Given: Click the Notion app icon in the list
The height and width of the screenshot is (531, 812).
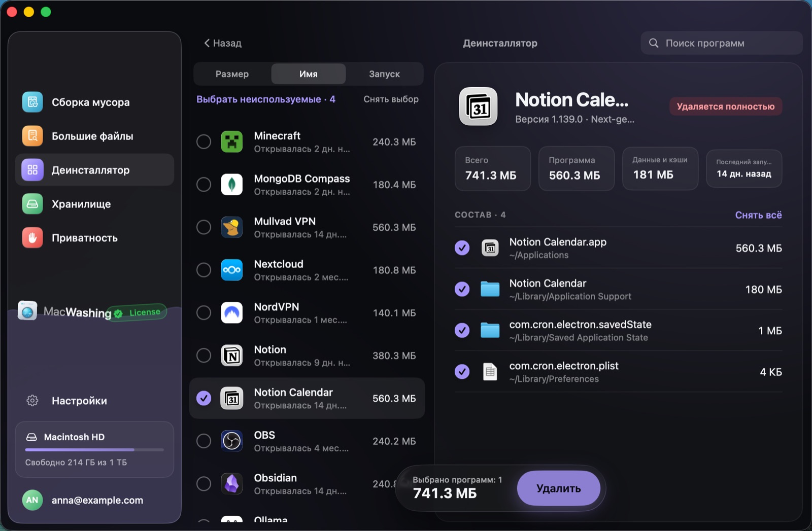Looking at the screenshot, I should (232, 356).
